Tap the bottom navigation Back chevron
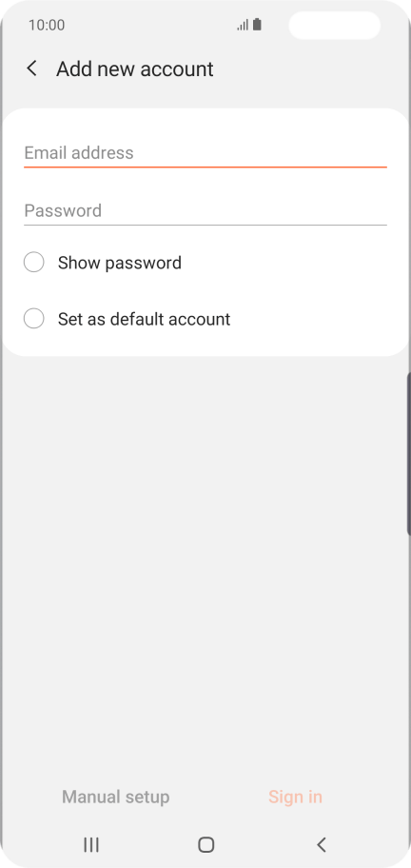 (x=321, y=844)
